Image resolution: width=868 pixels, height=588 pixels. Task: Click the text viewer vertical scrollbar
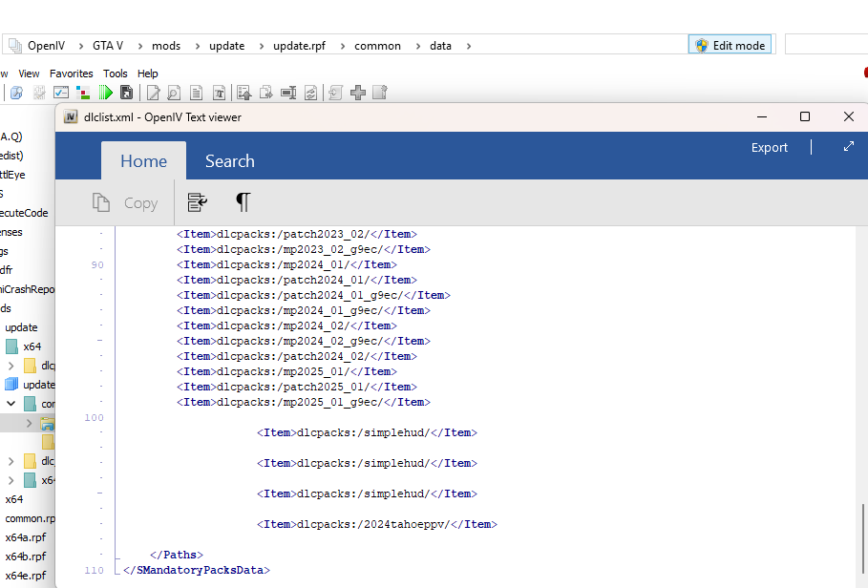coord(862,535)
